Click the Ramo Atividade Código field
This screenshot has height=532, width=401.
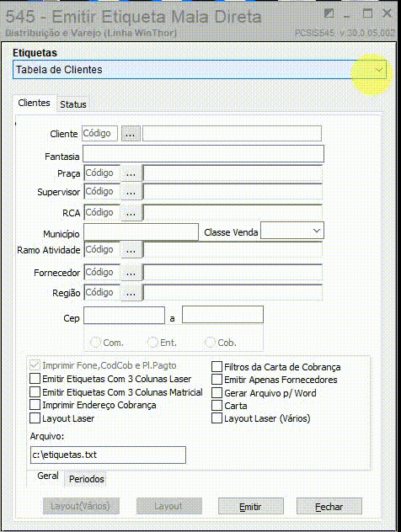[102, 250]
